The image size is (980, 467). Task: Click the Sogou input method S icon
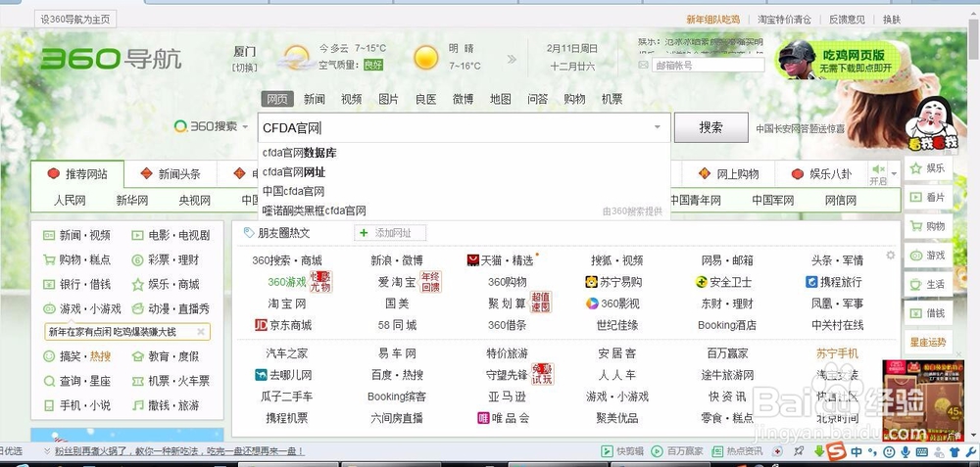(837, 450)
